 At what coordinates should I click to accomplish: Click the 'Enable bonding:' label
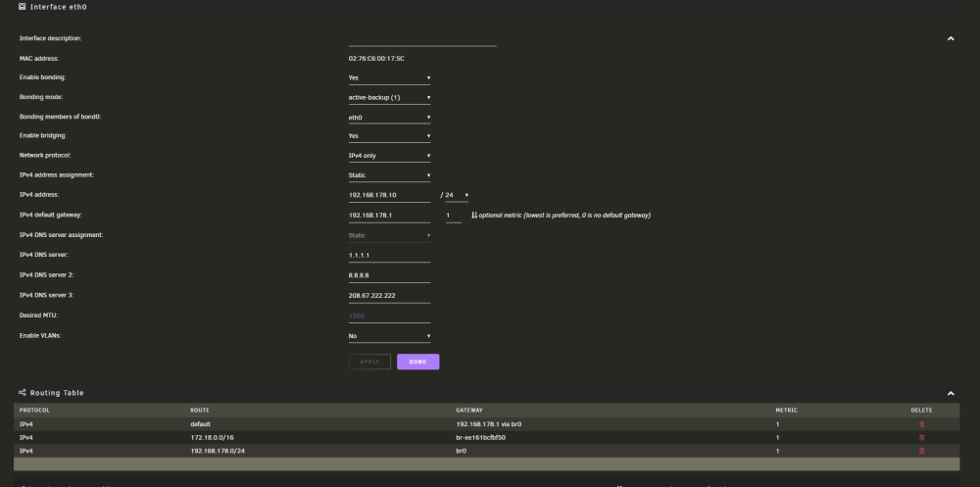tap(42, 77)
